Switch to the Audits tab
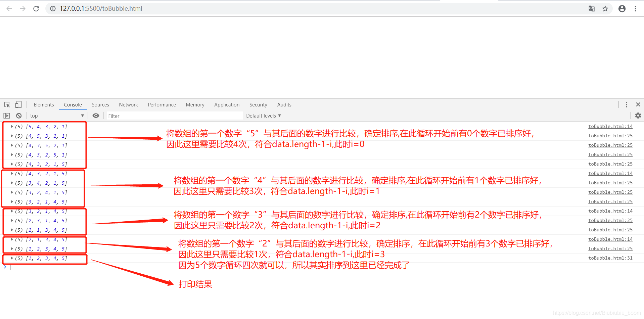644x319 pixels. click(284, 104)
